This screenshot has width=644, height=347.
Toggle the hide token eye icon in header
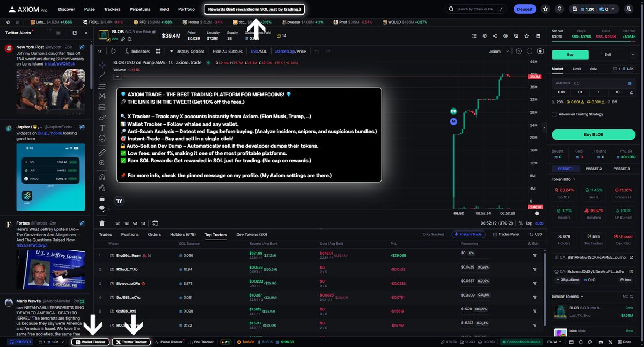click(x=505, y=36)
